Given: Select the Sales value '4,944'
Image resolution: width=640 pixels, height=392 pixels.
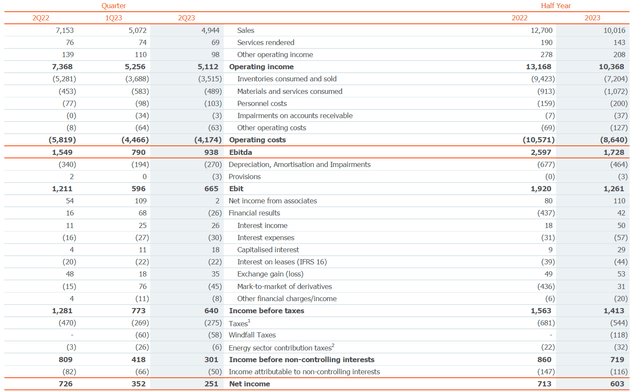Looking at the screenshot, I should click(x=210, y=30).
